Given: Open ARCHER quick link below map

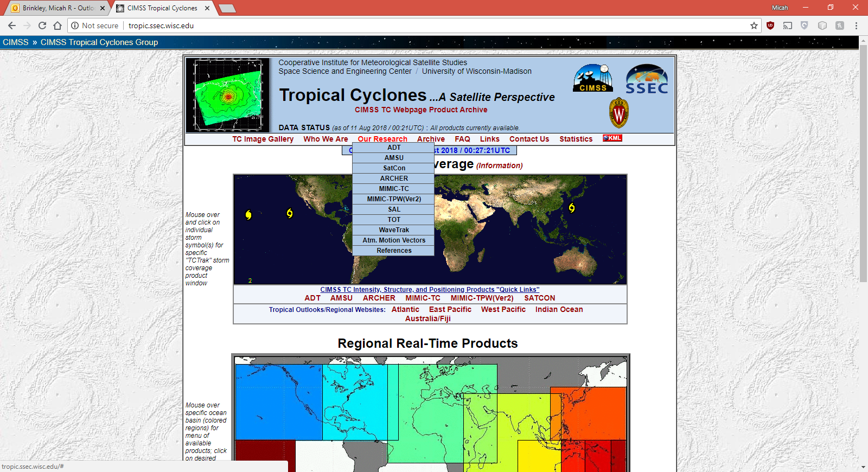Looking at the screenshot, I should click(x=379, y=298).
